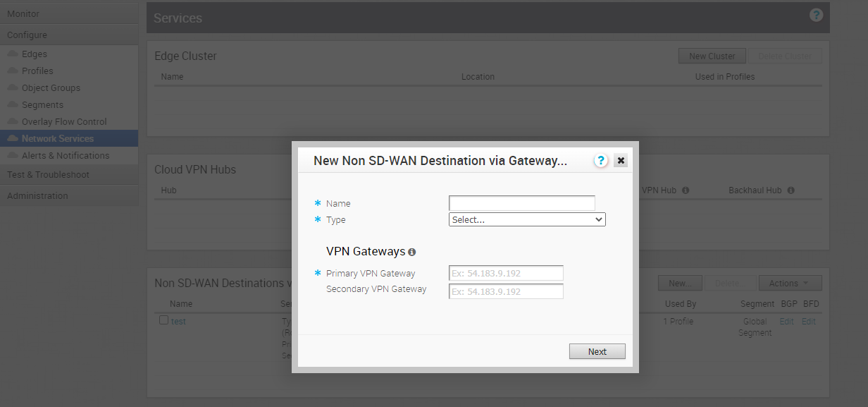
Task: Expand the Actions dropdown button
Action: pos(790,283)
